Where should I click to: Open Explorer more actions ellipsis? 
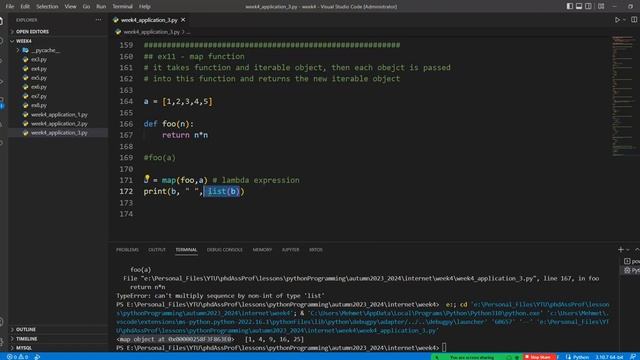(x=99, y=20)
